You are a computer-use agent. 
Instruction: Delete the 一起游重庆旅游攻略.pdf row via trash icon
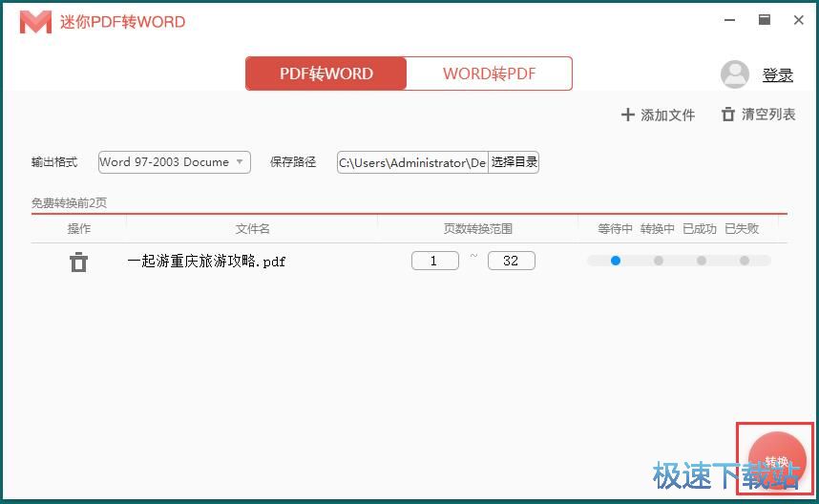point(79,262)
